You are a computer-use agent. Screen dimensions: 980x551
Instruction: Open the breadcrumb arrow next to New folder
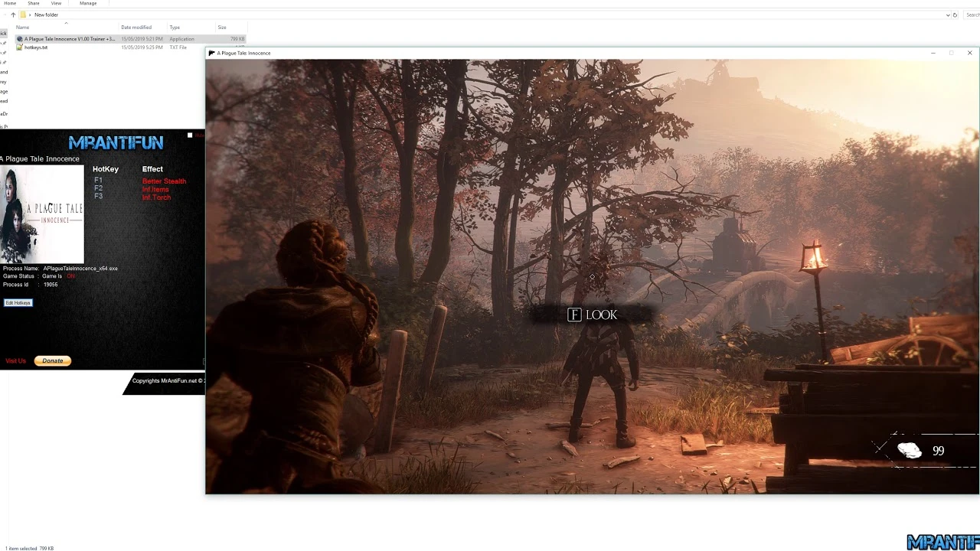[29, 15]
